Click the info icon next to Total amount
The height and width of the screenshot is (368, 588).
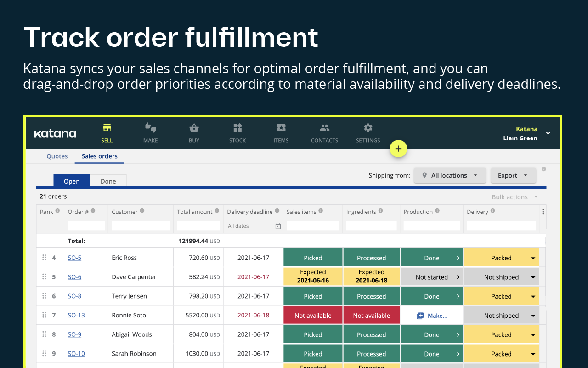[217, 211]
